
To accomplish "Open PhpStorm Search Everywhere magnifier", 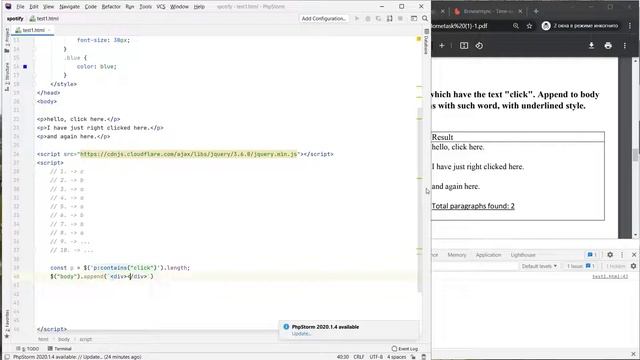I will (425, 18).
